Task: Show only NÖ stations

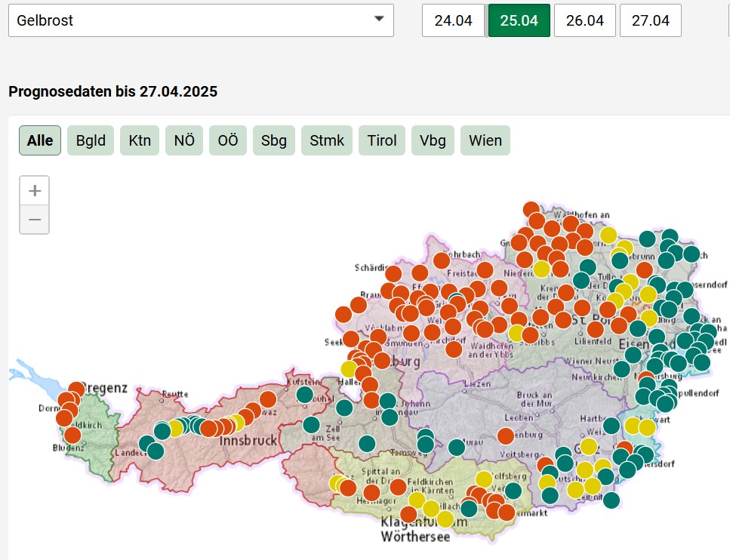Action: [184, 140]
